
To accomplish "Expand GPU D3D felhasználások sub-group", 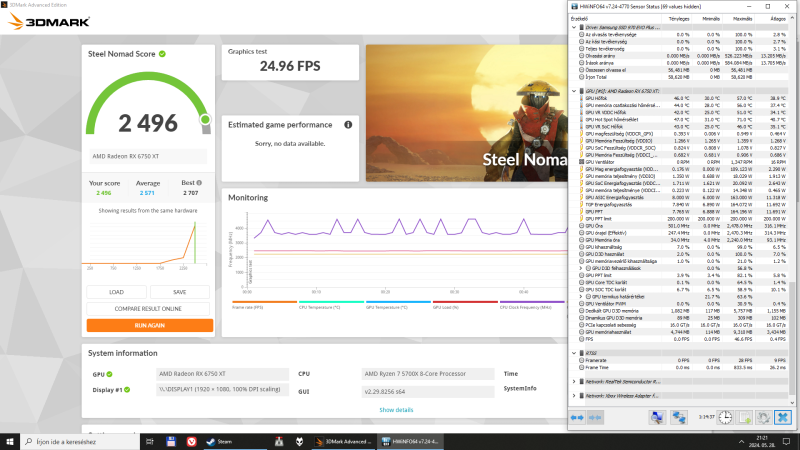I will point(581,268).
